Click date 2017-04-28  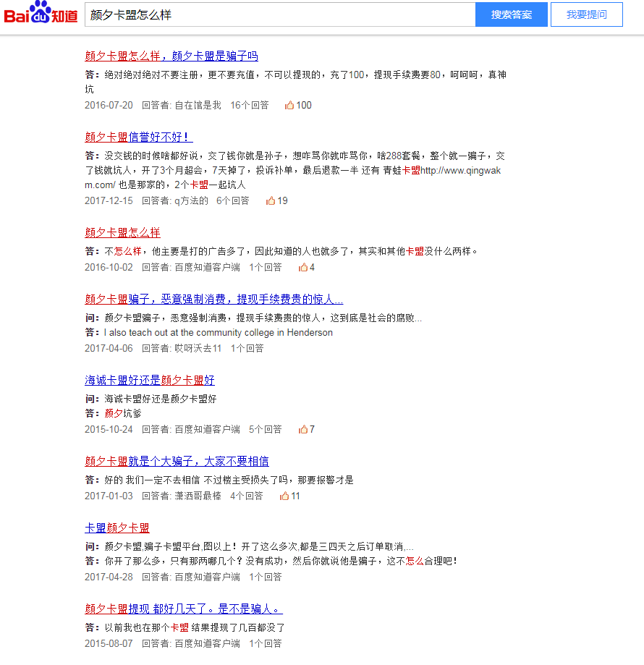[x=109, y=577]
